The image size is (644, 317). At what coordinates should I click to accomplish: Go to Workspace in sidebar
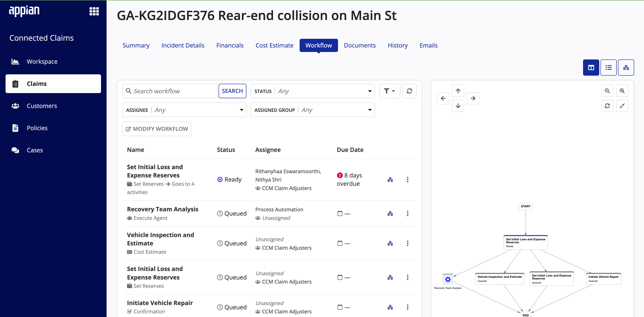click(53, 62)
